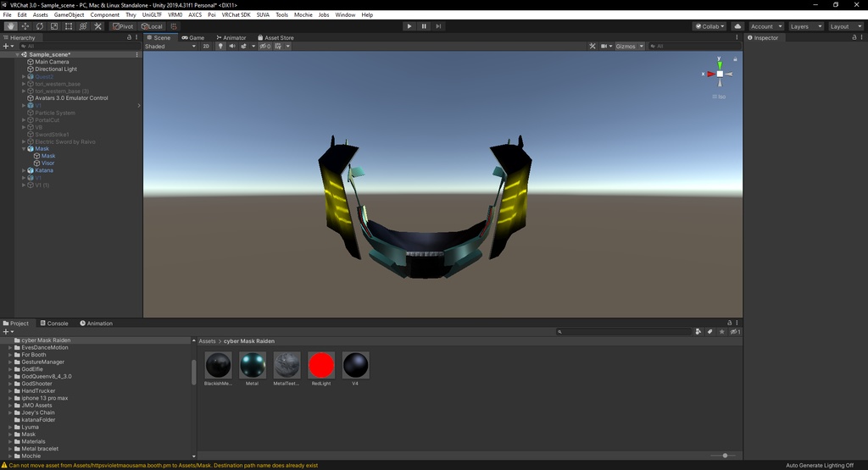Toggle scene lighting lightbulb icon
This screenshot has height=470, width=868.
click(220, 47)
